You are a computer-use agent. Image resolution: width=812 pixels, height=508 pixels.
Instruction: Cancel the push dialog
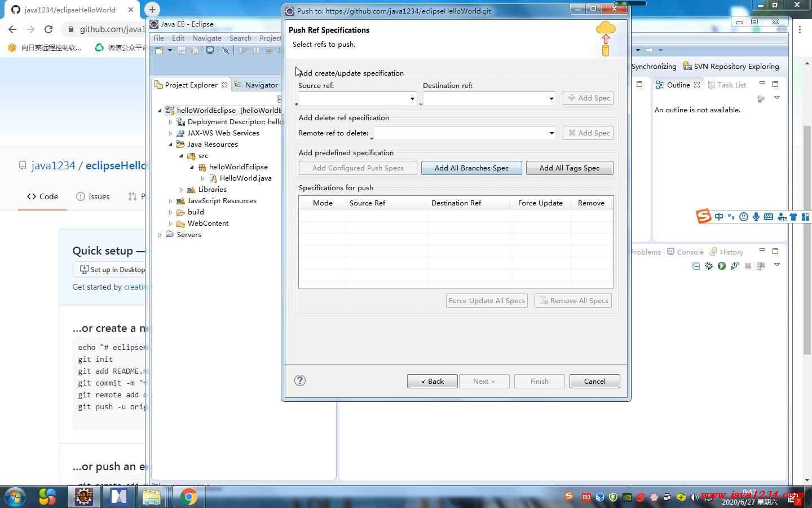point(595,382)
